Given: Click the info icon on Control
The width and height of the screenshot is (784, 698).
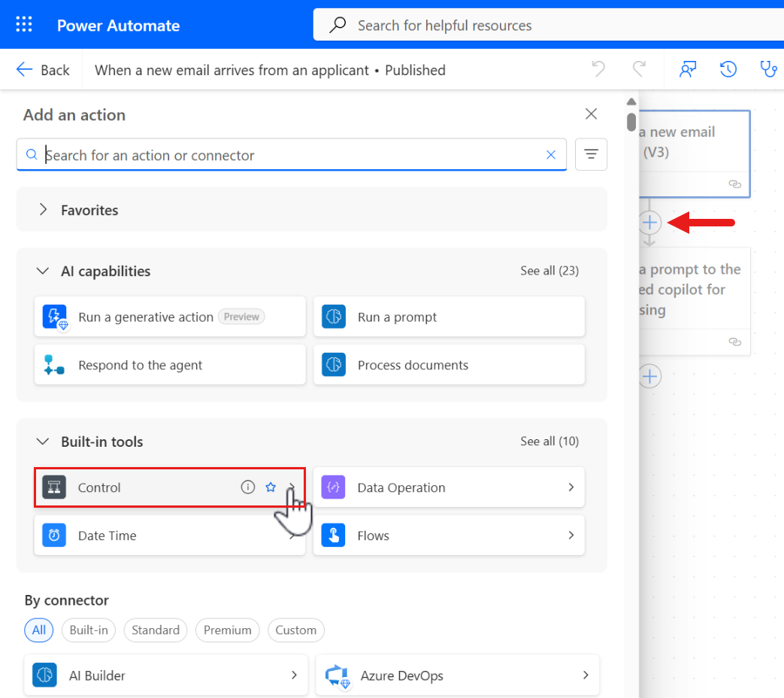Looking at the screenshot, I should point(248,487).
